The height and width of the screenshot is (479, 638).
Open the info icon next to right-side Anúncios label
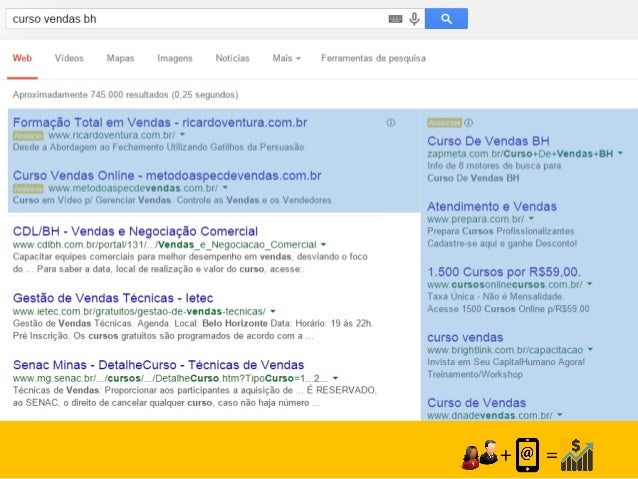point(468,122)
